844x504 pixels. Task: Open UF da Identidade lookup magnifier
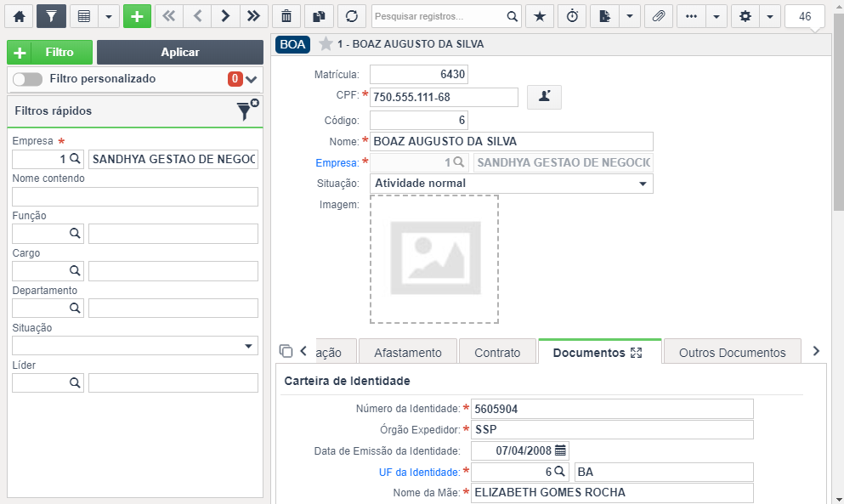click(x=559, y=472)
